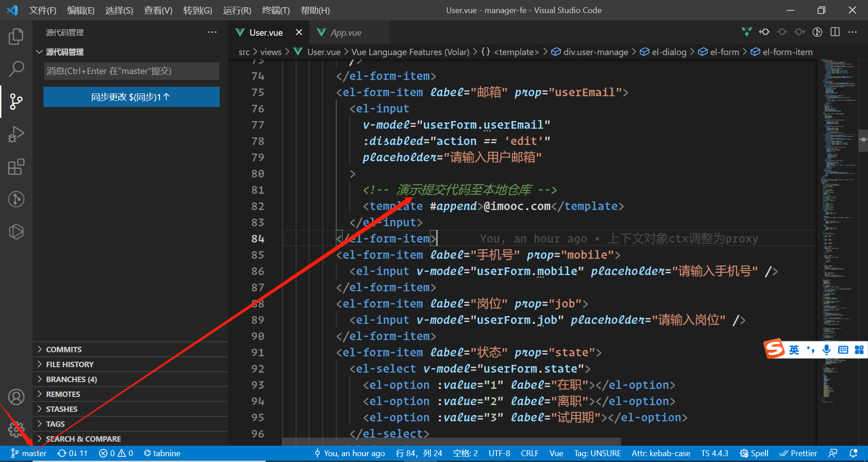Toggle Spell checker status item
This screenshot has height=462, width=868.
754,453
